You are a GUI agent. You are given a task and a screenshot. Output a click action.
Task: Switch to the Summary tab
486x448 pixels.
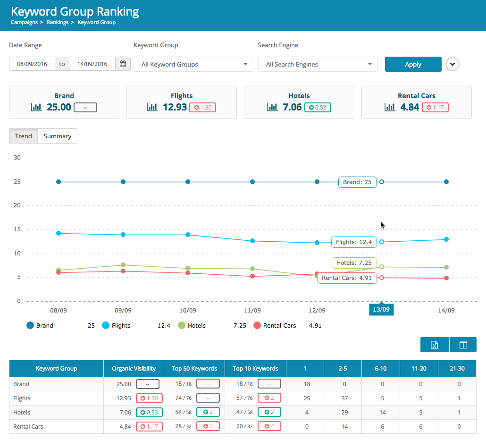pos(58,136)
